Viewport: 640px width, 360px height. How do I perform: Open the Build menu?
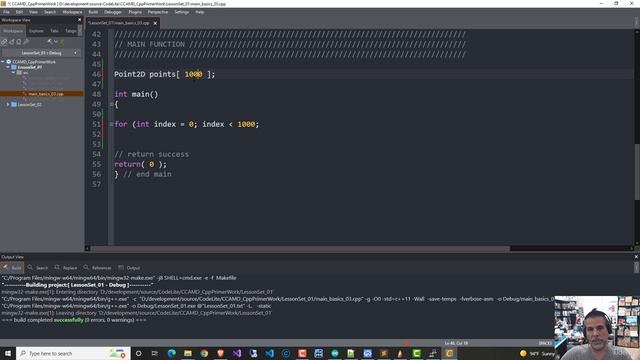[93, 12]
